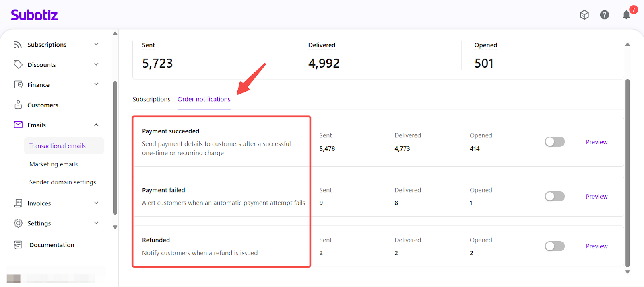This screenshot has width=644, height=287.
Task: Enable the Payment succeeded email toggle
Action: tap(554, 142)
